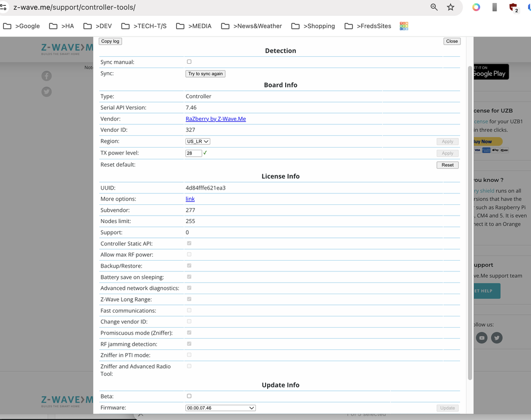Click the zoom magnifier icon in address bar

coord(434,7)
